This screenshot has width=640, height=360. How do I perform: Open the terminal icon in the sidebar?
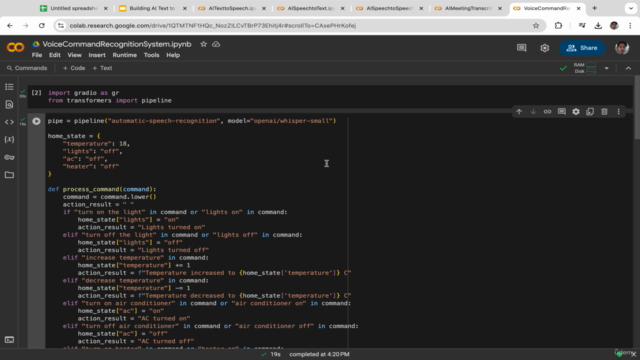[9, 340]
